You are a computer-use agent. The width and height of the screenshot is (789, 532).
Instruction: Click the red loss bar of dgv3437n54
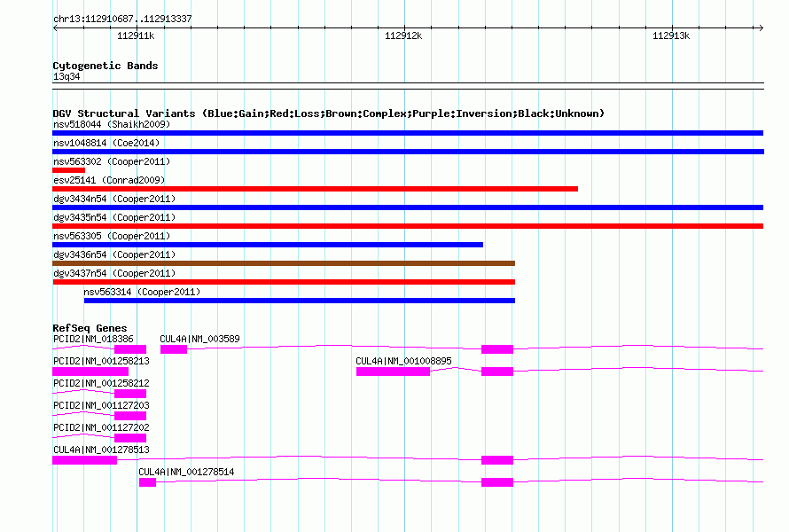[284, 282]
